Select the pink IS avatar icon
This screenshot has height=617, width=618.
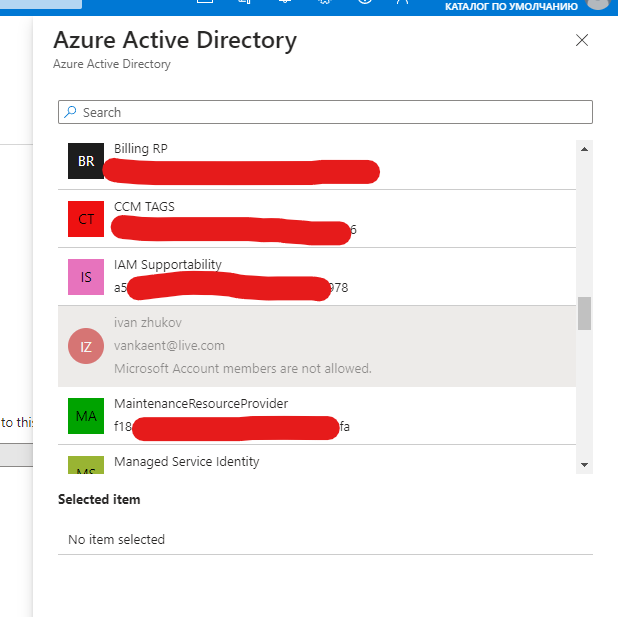(x=86, y=277)
